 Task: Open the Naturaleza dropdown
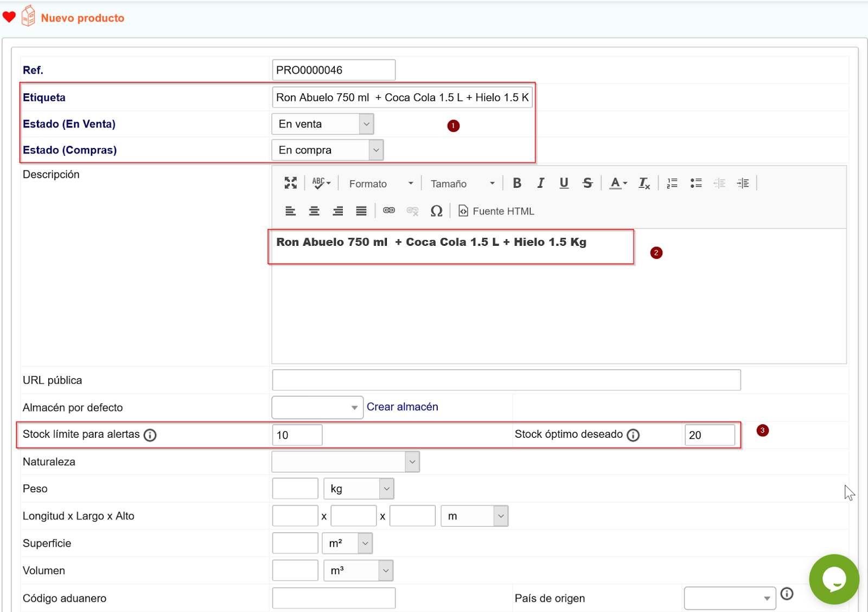(x=346, y=462)
